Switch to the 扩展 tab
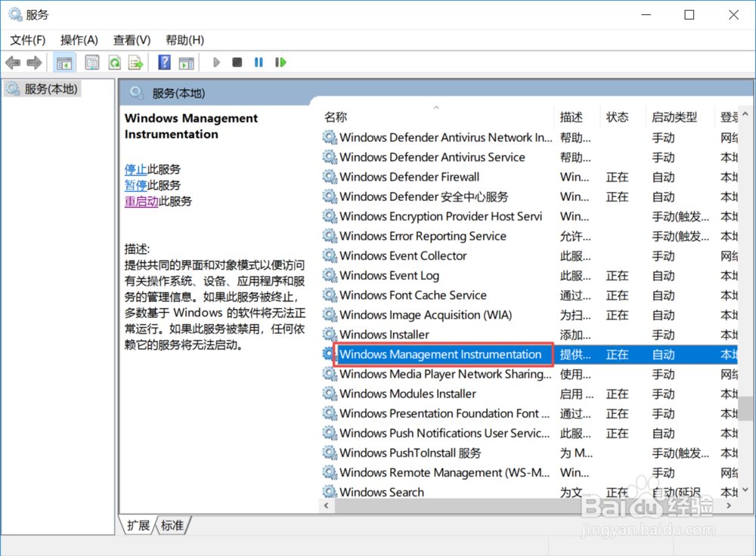The height and width of the screenshot is (556, 756). [138, 525]
